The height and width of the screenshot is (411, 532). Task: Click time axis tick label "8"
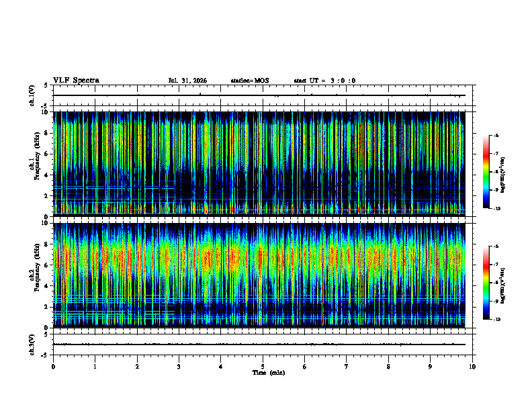pos(388,367)
